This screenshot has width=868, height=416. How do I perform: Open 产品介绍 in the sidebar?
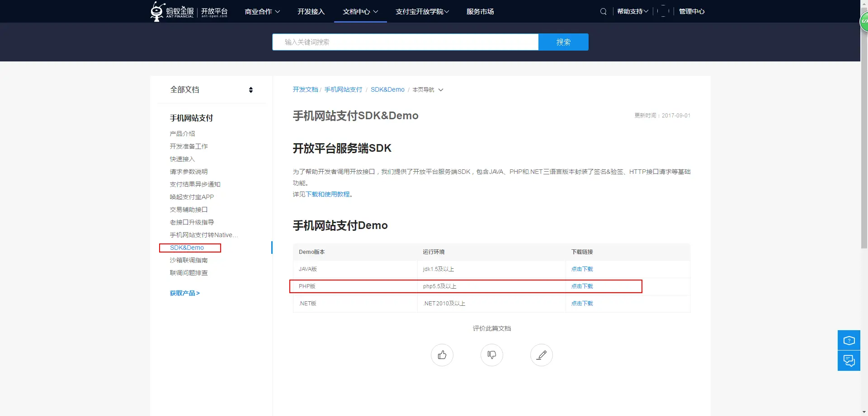[x=182, y=134]
